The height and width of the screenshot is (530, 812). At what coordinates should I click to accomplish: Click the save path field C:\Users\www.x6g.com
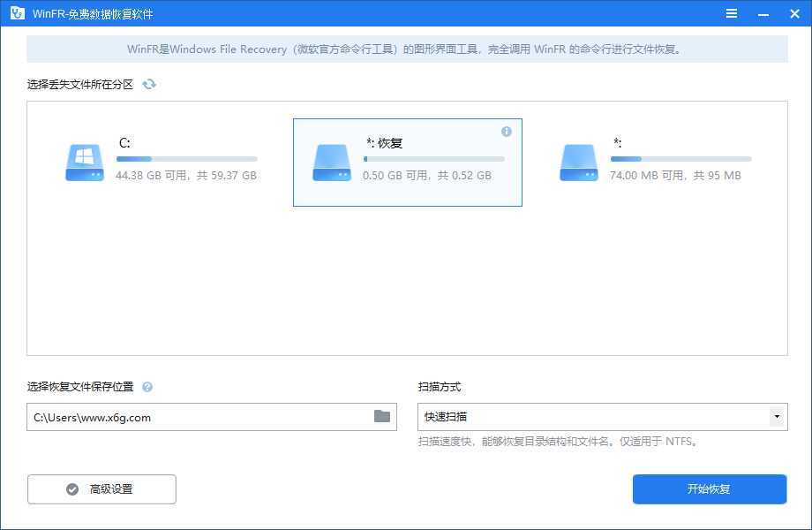[199, 417]
